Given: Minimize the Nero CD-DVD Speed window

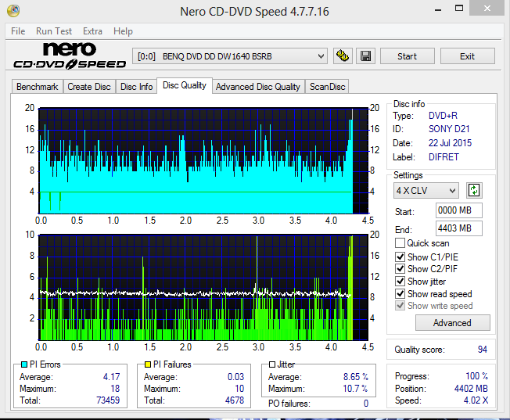Looking at the screenshot, I should point(438,9).
